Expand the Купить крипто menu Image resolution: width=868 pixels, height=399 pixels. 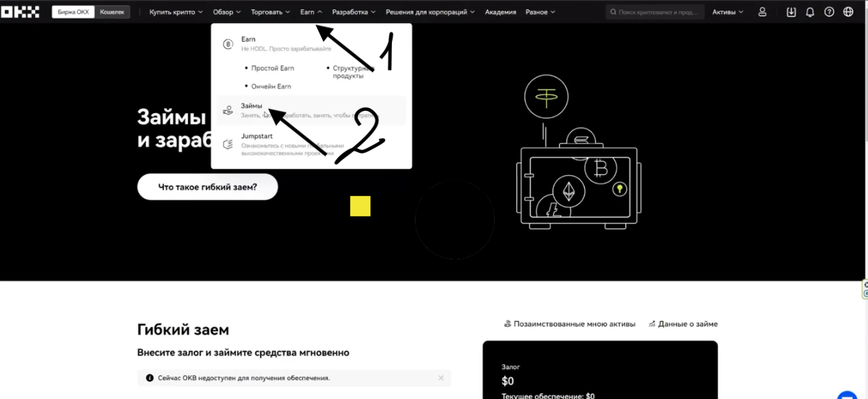(x=175, y=12)
